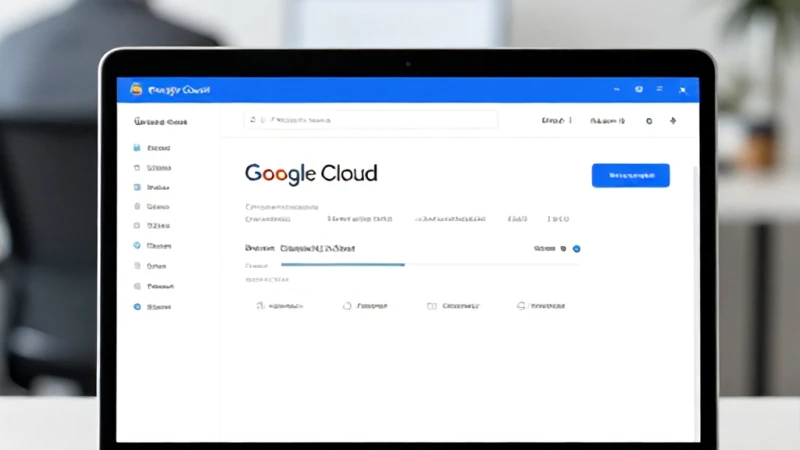The width and height of the screenshot is (800, 450).
Task: Open the open-book icon shortcut under the progress bar
Action: click(453, 306)
